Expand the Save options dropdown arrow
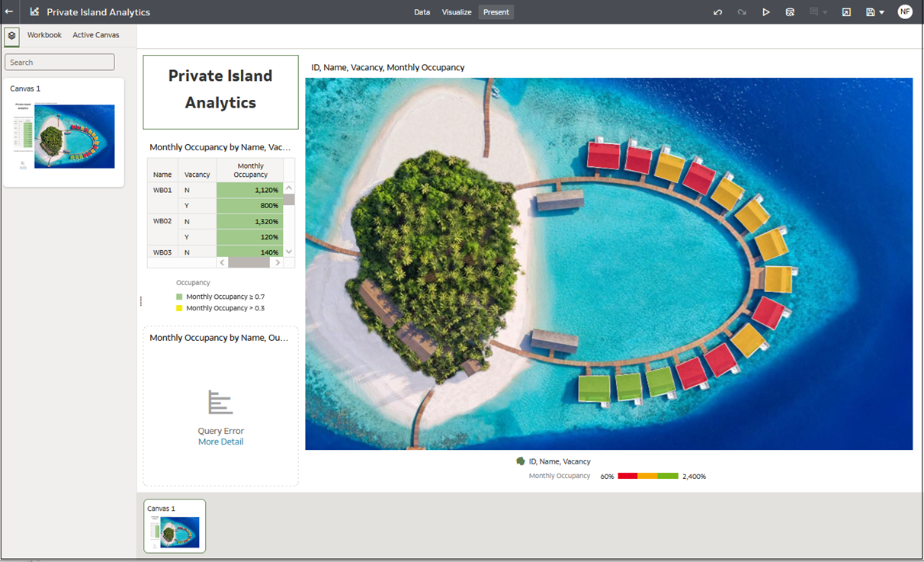 882,13
